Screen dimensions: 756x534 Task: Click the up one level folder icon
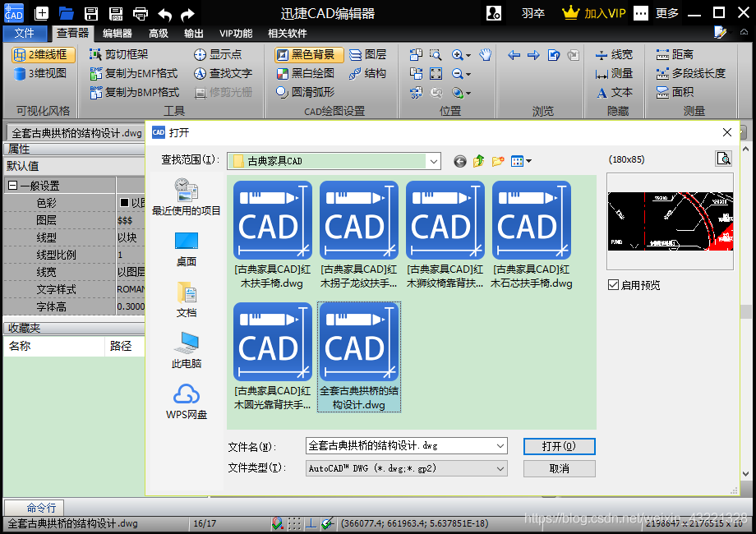point(479,161)
